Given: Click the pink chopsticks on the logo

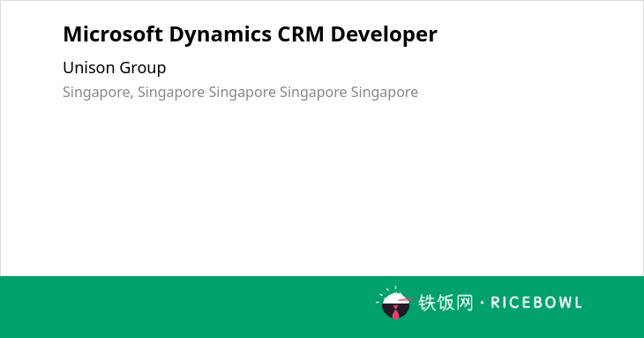Looking at the screenshot, I should pos(406,299).
